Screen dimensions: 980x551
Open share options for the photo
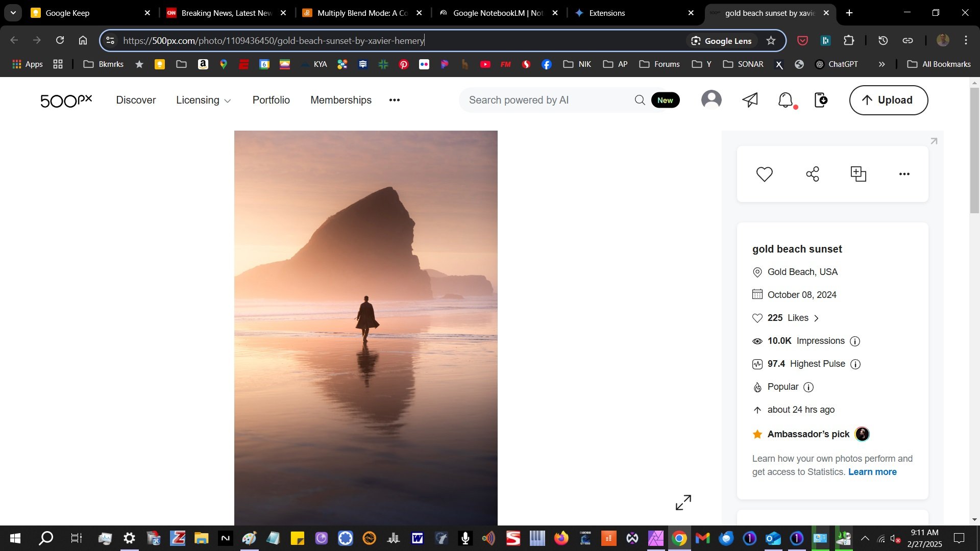coord(813,174)
